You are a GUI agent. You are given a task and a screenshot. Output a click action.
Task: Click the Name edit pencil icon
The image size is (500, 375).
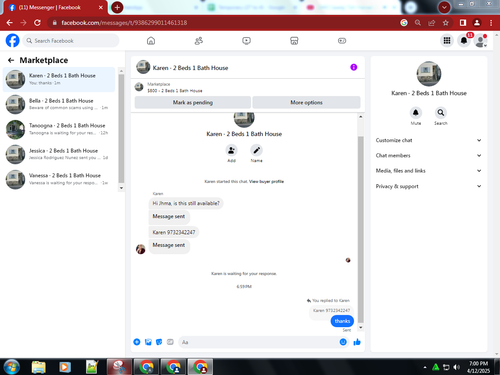tap(256, 150)
